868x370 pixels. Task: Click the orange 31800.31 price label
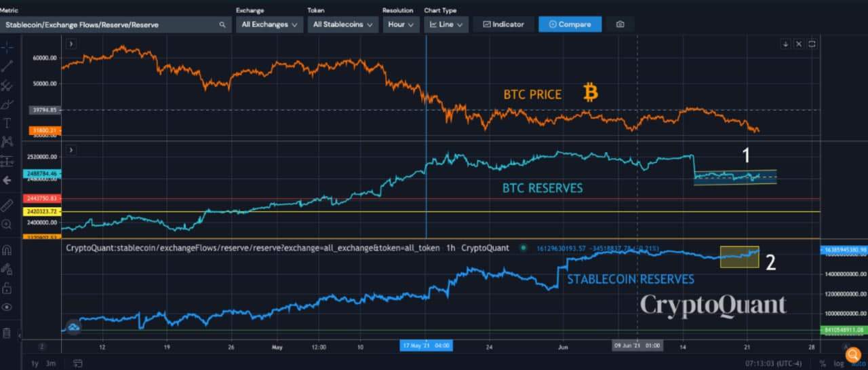43,130
